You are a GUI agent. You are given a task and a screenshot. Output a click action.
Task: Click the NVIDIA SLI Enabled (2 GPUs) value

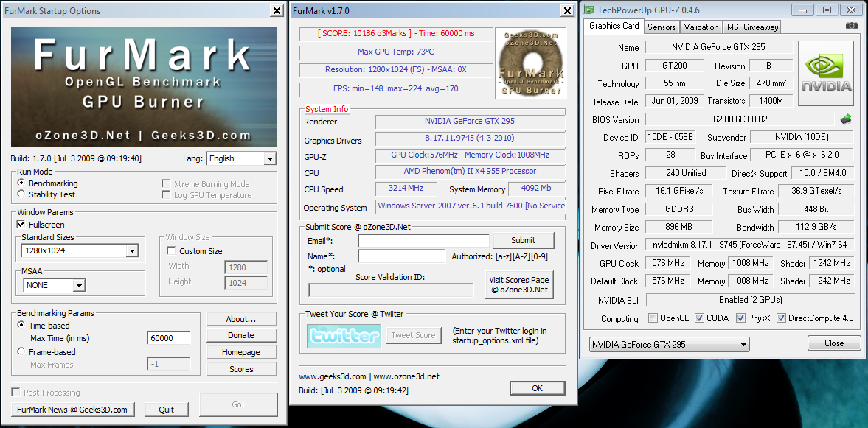[x=749, y=300]
